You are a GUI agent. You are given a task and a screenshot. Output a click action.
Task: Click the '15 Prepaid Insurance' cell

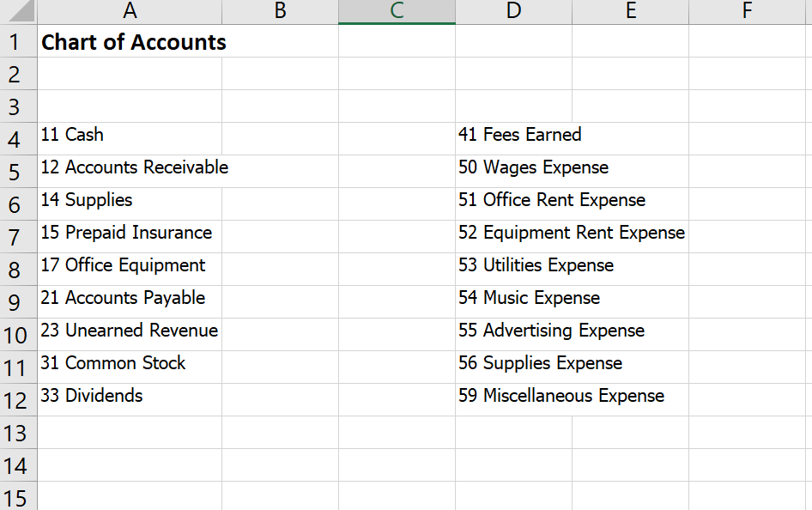pyautogui.click(x=130, y=237)
